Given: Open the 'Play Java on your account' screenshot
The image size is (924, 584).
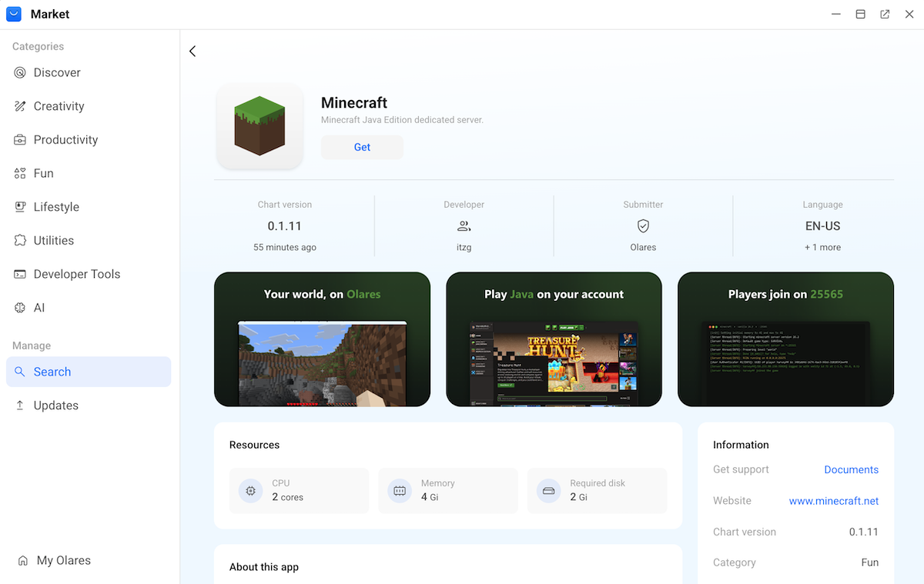Looking at the screenshot, I should click(x=554, y=339).
